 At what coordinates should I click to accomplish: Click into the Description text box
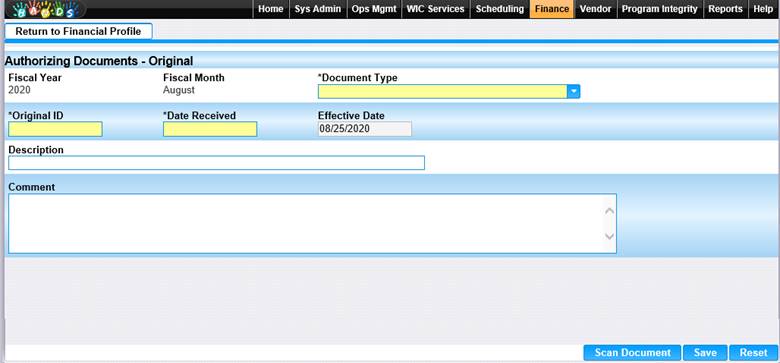pyautogui.click(x=216, y=163)
